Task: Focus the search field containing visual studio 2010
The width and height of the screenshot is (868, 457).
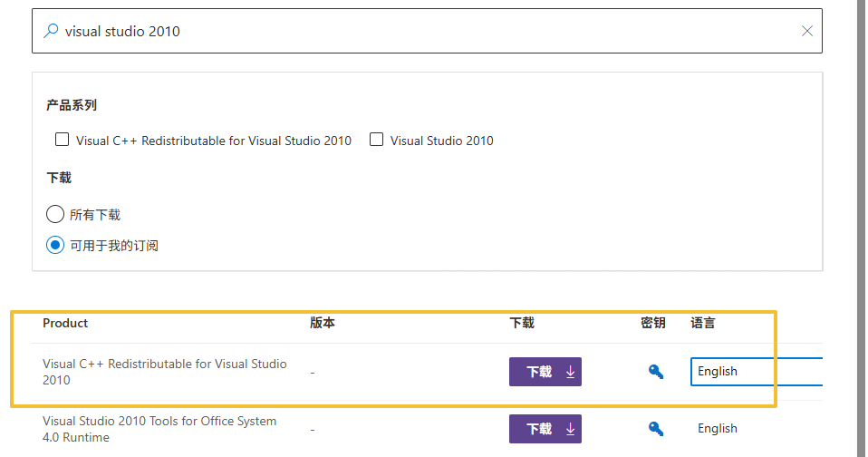Action: coord(426,31)
